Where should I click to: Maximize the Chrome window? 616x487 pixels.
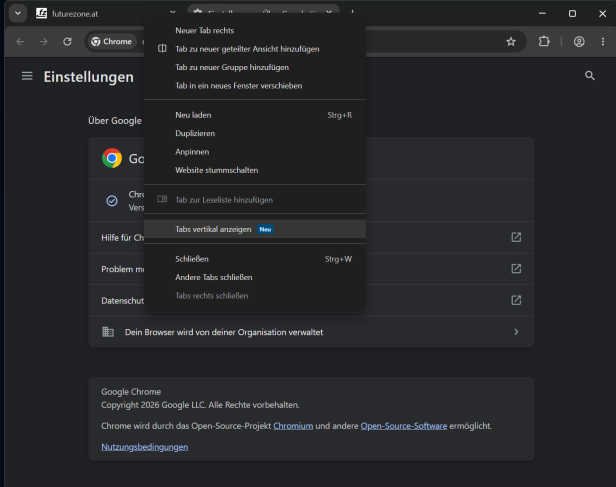(572, 13)
